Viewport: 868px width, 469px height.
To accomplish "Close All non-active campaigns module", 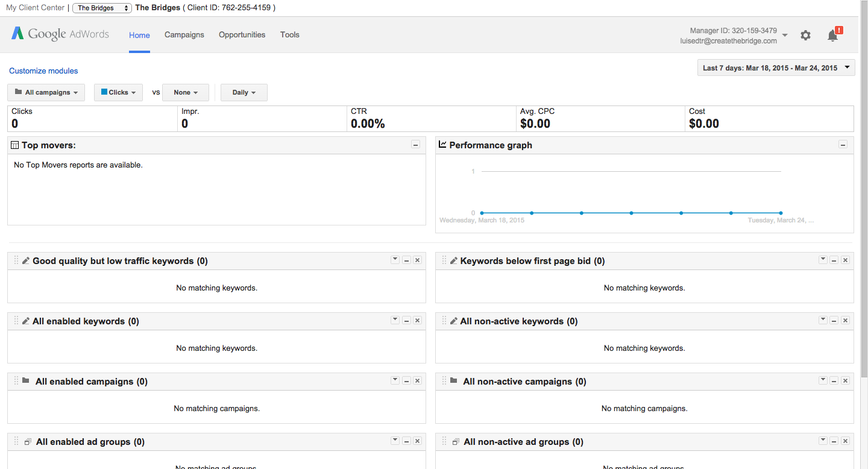I will click(x=845, y=380).
